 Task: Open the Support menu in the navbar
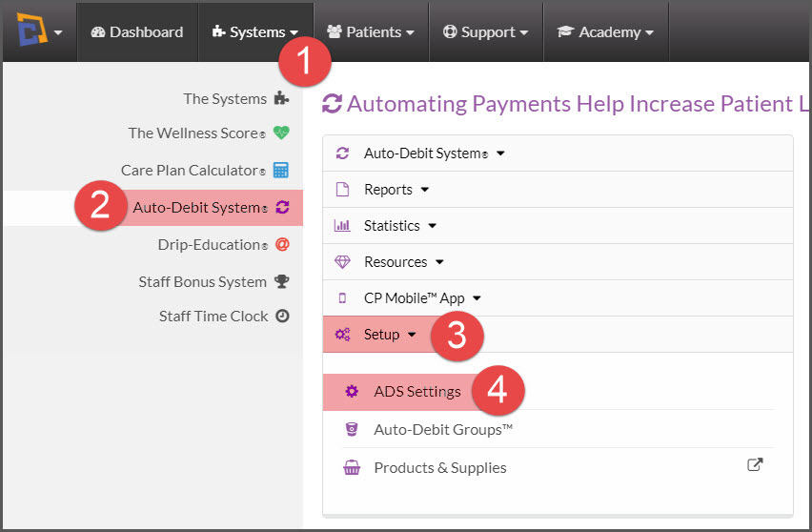486,32
